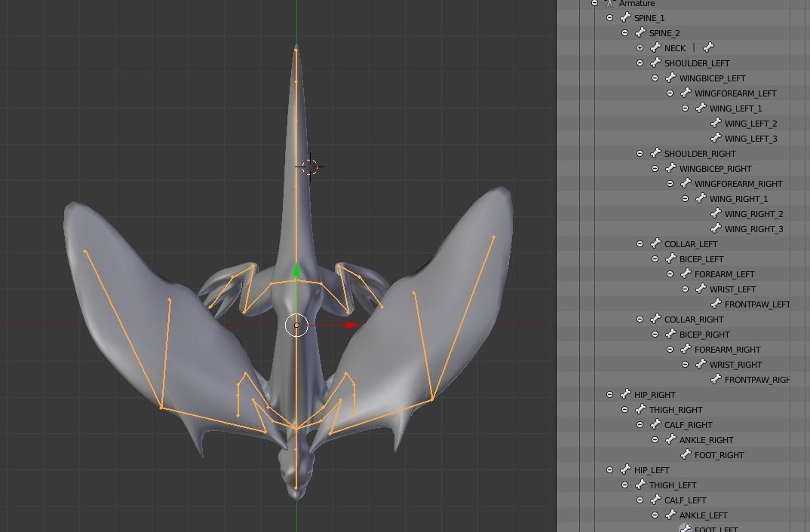Collapse the WINGBICEP_RIGHT node

(655, 168)
